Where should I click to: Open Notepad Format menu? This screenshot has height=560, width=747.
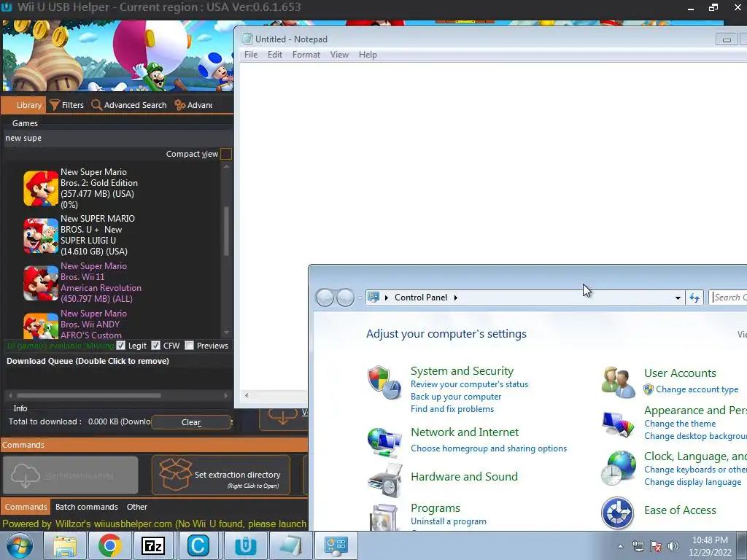(x=306, y=55)
